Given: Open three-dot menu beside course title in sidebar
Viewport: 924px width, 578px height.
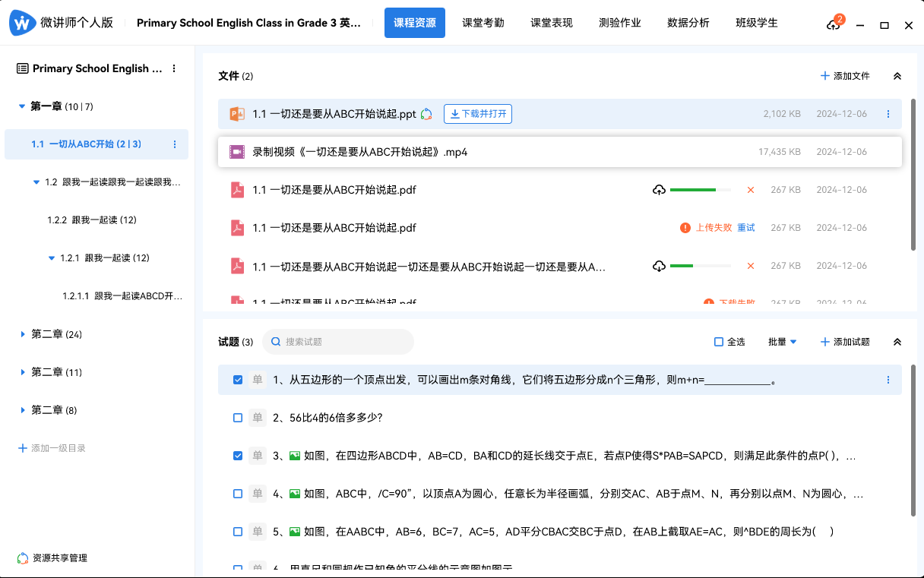Looking at the screenshot, I should point(174,68).
